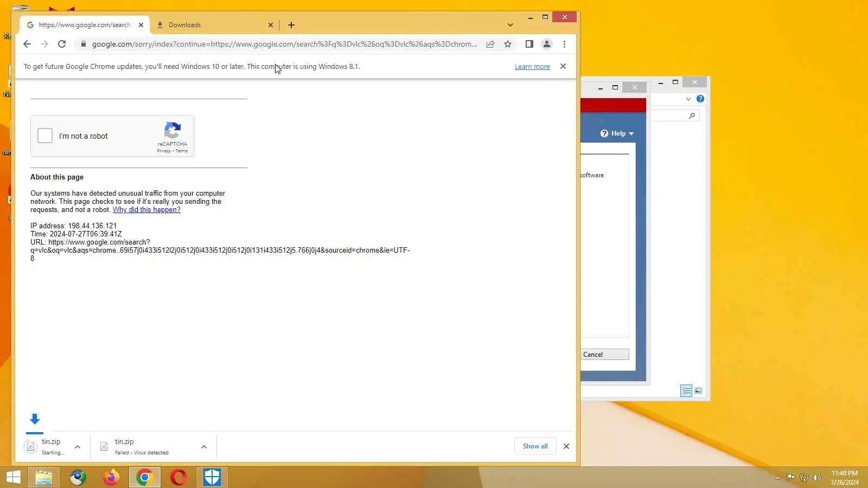
Task: Close the Downloads tab
Action: tap(271, 25)
